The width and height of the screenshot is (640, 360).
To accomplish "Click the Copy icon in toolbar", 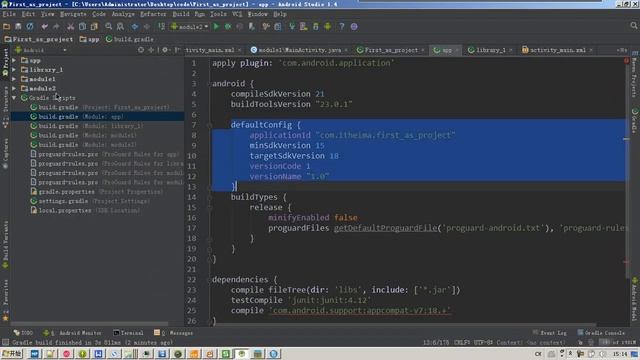I will click(x=82, y=27).
